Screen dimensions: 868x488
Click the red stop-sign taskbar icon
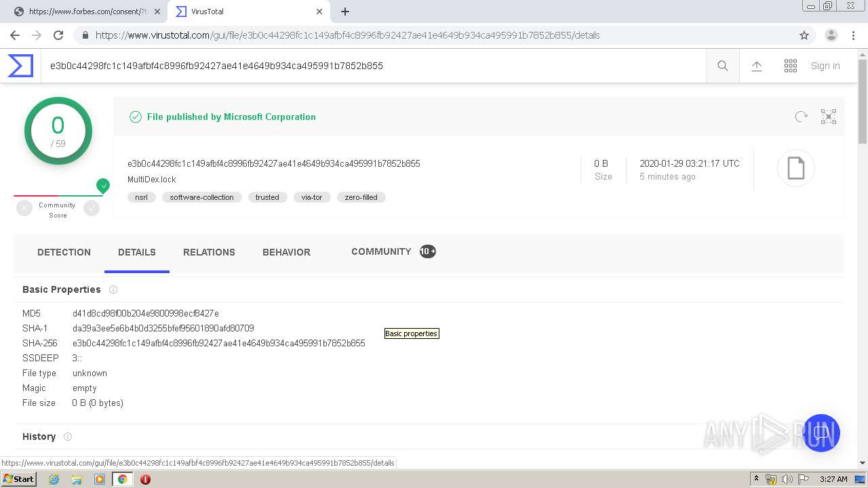(145, 479)
